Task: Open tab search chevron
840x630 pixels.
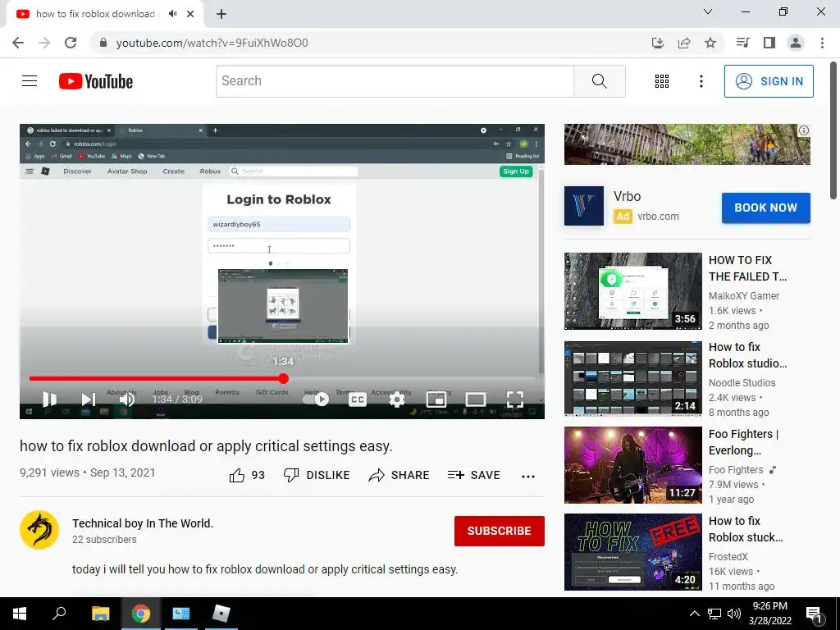Action: click(x=708, y=11)
